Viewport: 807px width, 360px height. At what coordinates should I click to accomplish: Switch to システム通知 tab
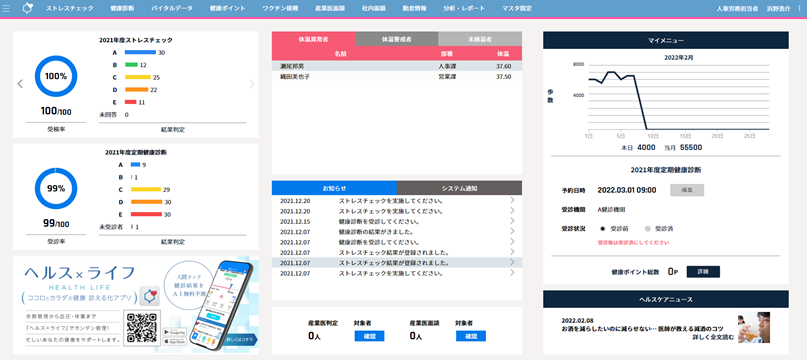(460, 188)
